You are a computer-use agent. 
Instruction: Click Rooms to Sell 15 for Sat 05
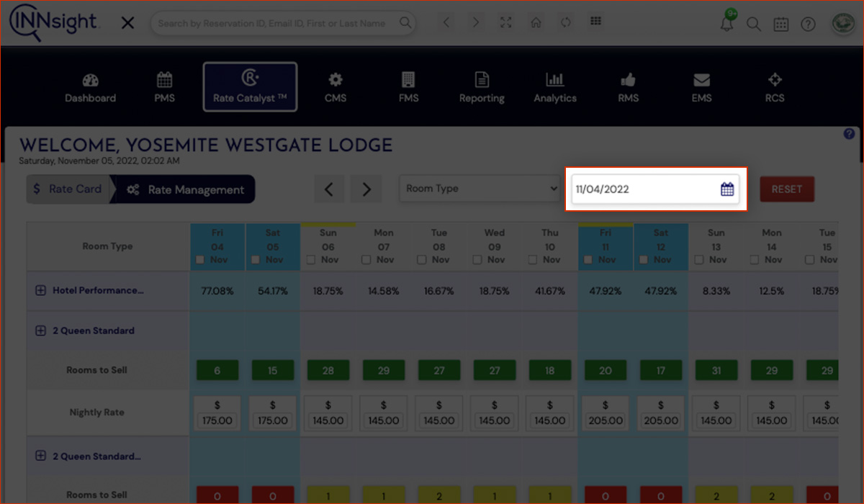[x=273, y=371]
